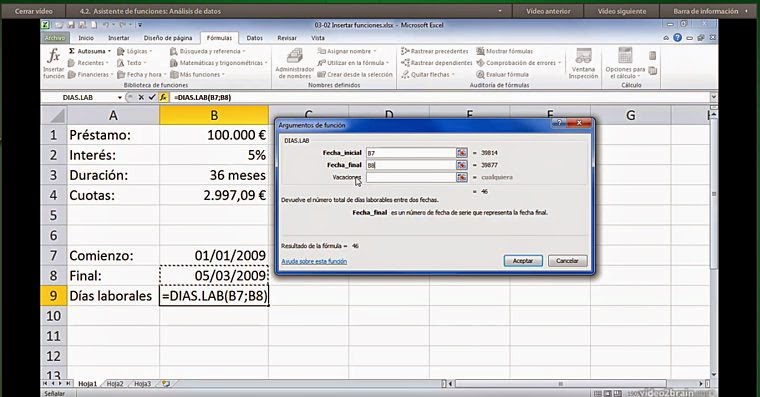
Task: Confirm formula with checkmark icon
Action: (x=152, y=97)
